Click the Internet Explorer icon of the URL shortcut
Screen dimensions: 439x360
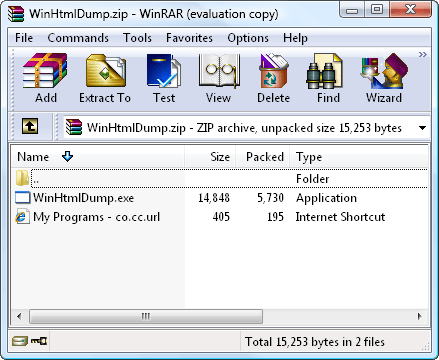click(x=22, y=217)
